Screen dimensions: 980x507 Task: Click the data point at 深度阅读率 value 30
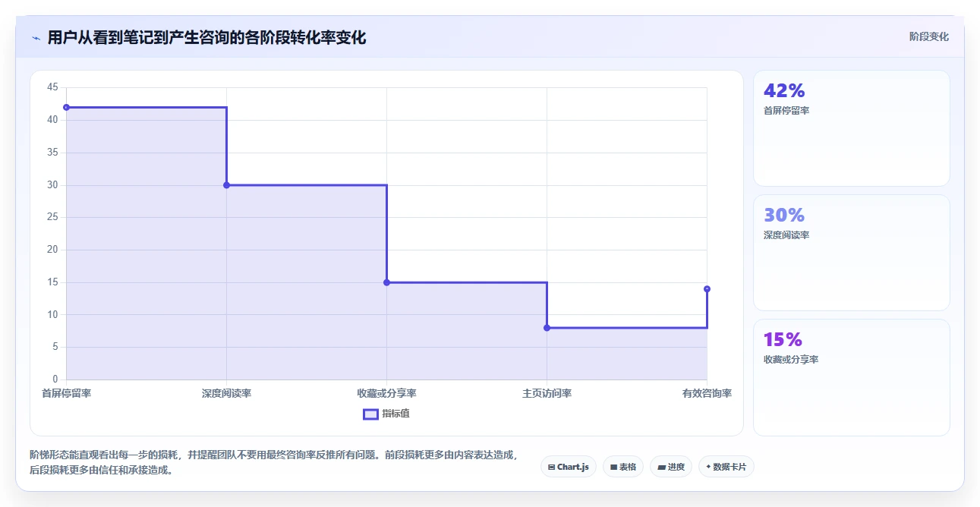226,185
